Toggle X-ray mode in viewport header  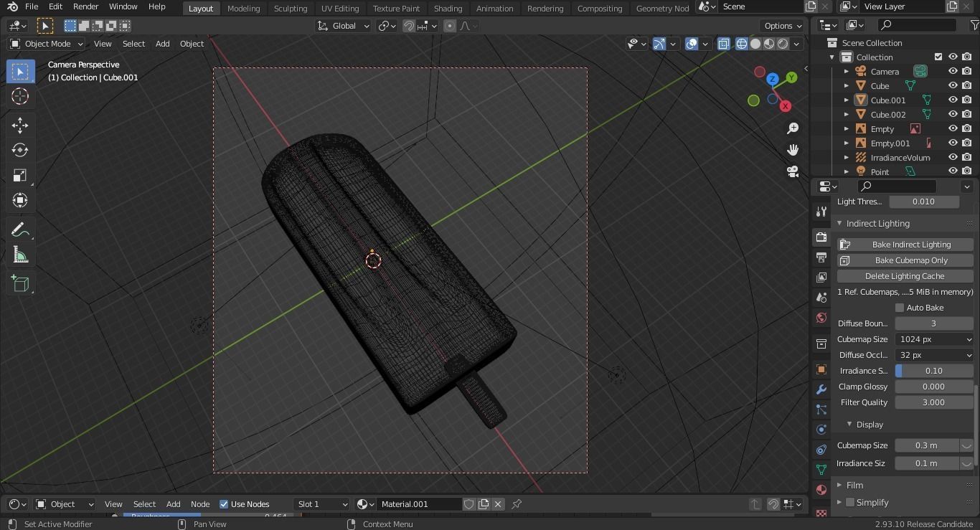point(724,44)
